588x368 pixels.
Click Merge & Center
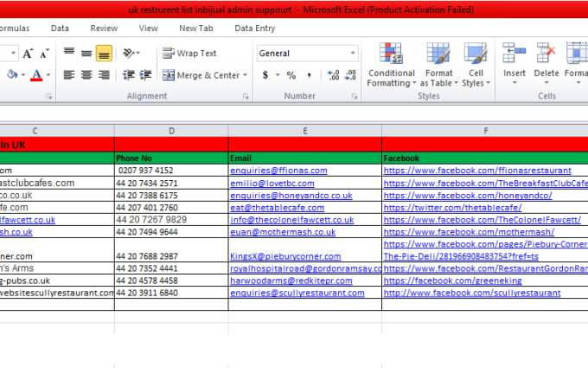pyautogui.click(x=201, y=75)
